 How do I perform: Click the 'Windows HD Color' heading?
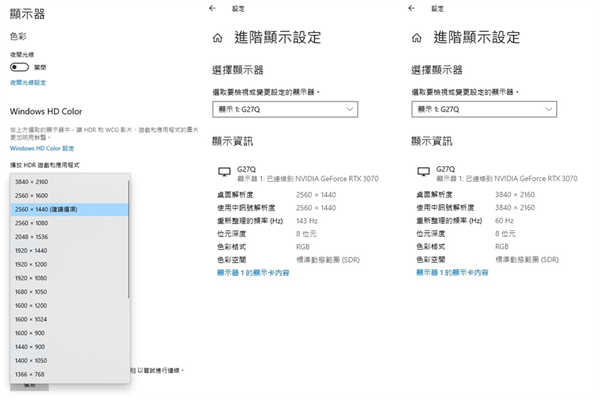pos(46,111)
